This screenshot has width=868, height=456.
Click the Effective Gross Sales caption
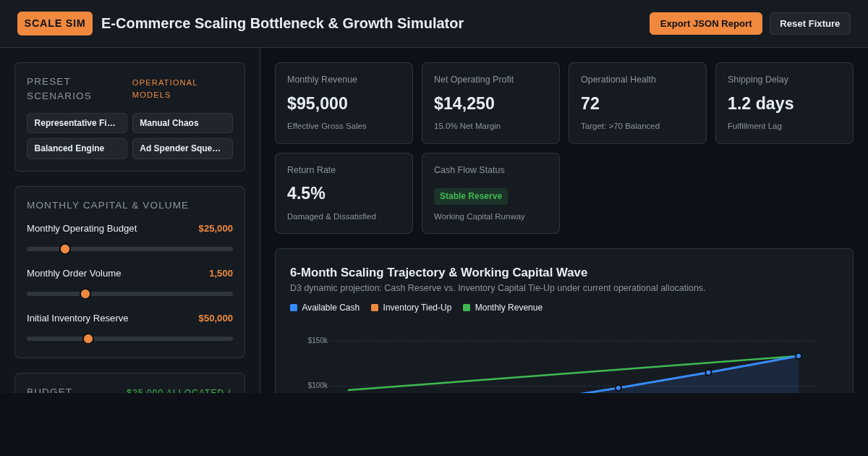[327, 126]
